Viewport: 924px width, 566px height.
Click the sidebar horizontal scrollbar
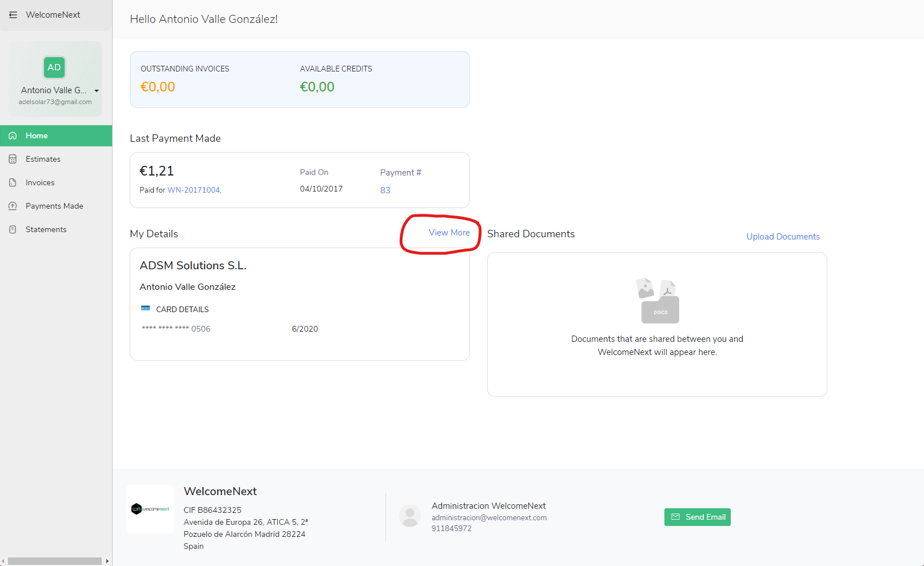coord(55,561)
